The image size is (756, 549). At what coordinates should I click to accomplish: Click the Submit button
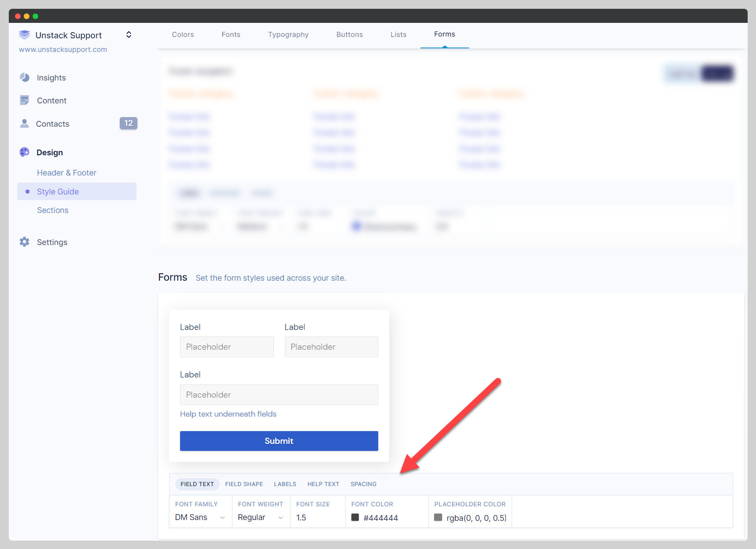point(279,441)
